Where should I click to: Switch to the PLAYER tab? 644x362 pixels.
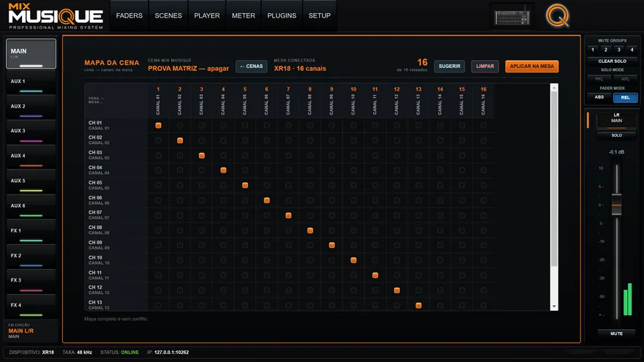(x=206, y=15)
